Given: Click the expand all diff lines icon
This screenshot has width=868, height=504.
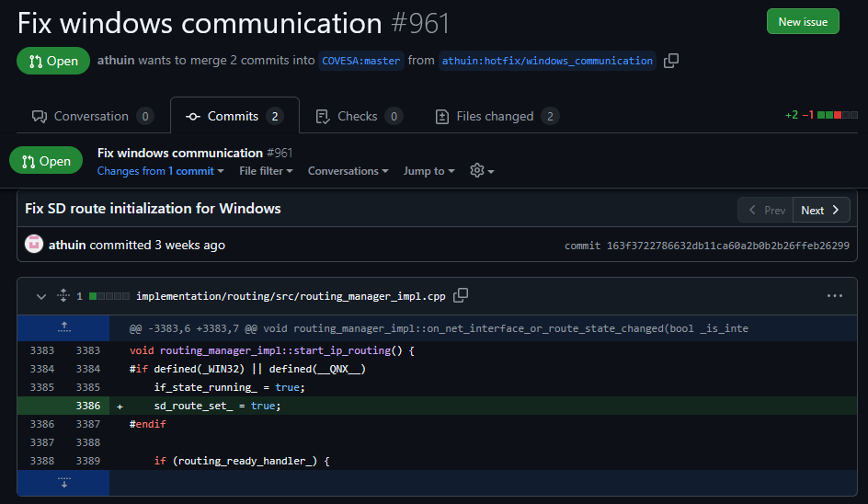Looking at the screenshot, I should [x=63, y=296].
